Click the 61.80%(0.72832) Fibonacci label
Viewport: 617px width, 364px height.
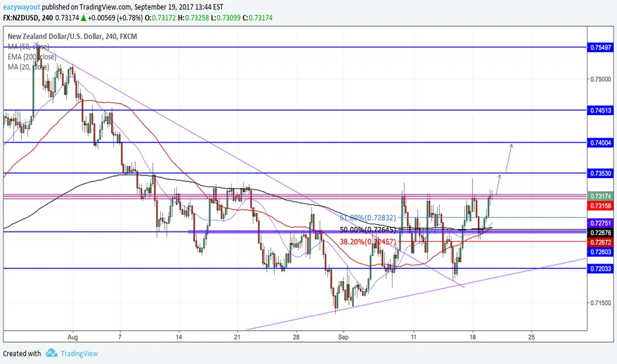pos(367,217)
